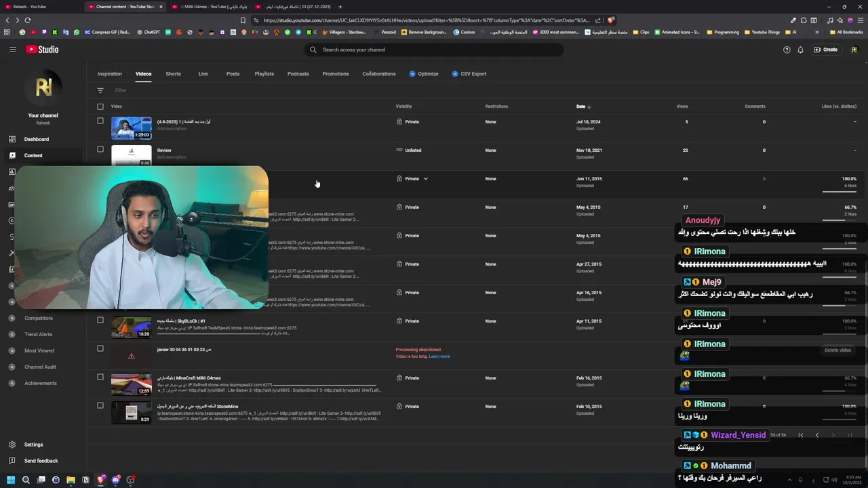Open the notifications bell icon

point(800,49)
